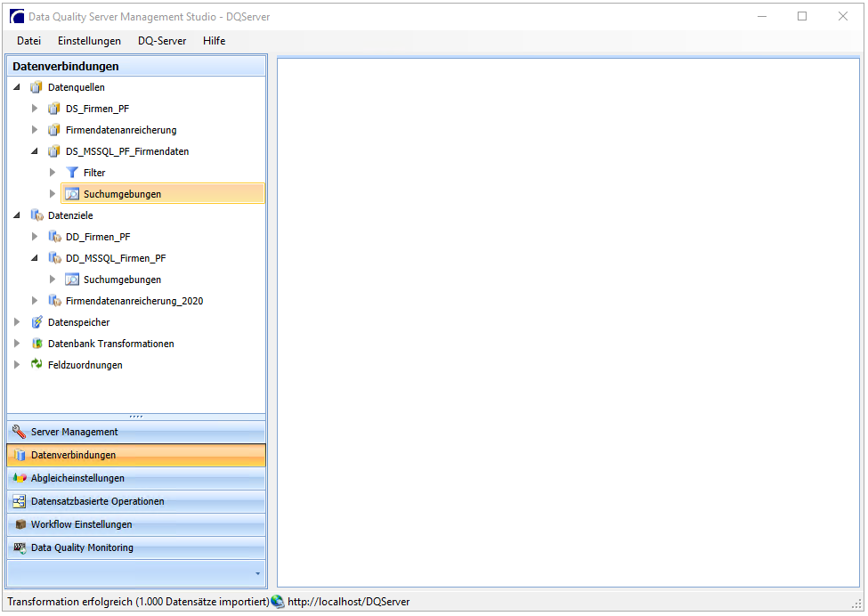Collapse the DS_MSSQL_PF_Firmendaten node
Image resolution: width=868 pixels, height=616 pixels.
pyautogui.click(x=35, y=151)
